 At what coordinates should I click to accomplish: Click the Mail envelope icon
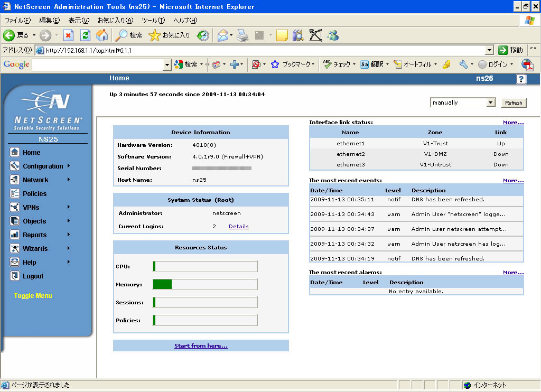pos(223,35)
